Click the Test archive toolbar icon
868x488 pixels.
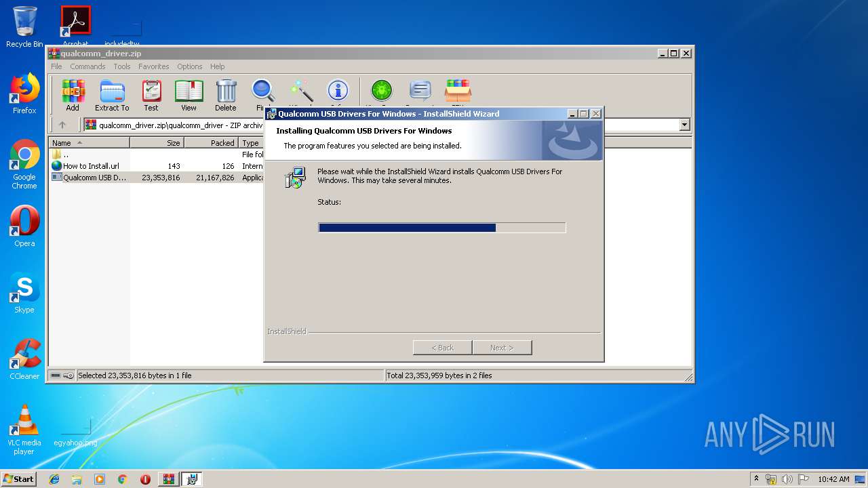point(151,95)
